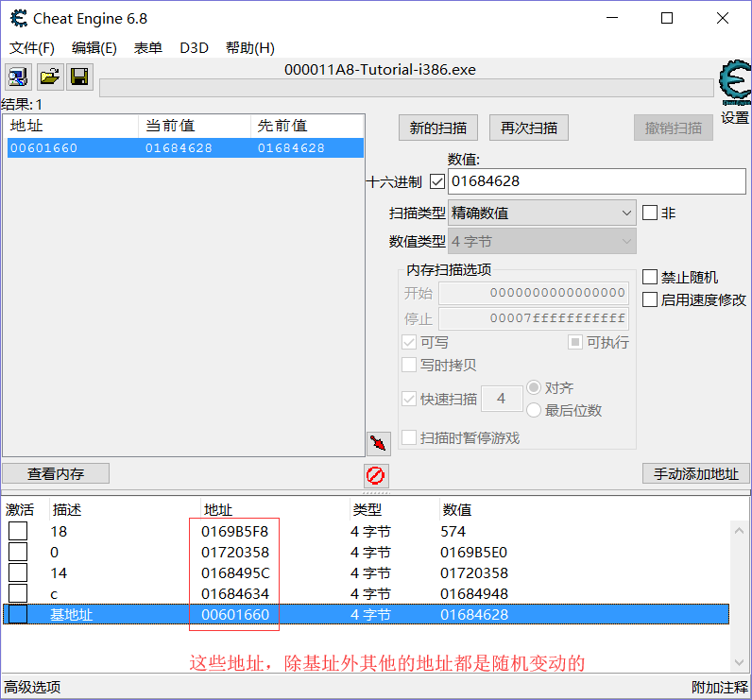752x700 pixels.
Task: Toggle the 快速扫描 checkbox
Action: tap(409, 399)
